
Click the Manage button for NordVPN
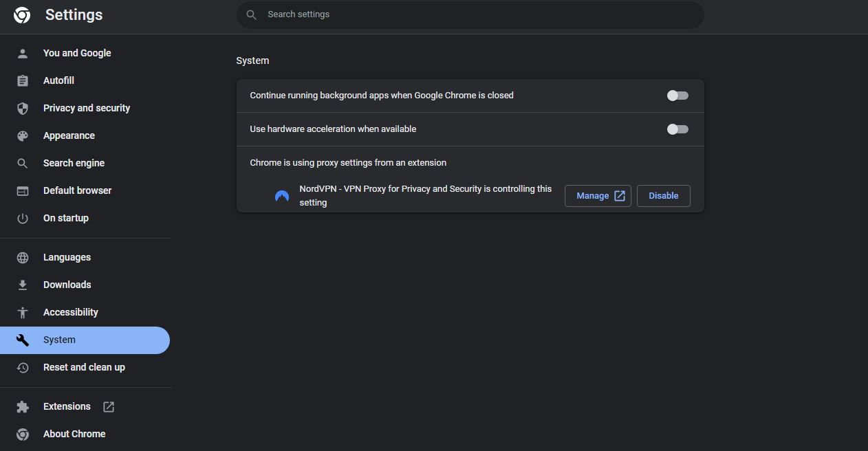coord(597,195)
